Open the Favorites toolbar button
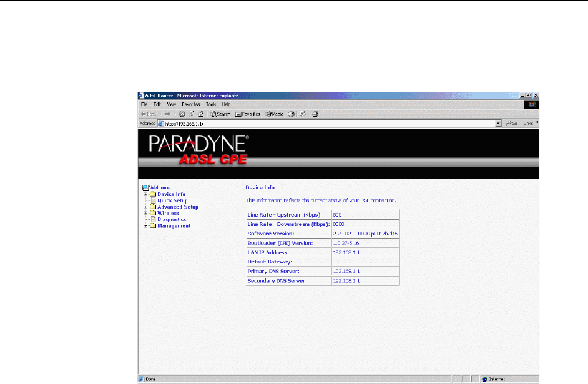Image resolution: width=588 pixels, height=384 pixels. tap(248, 114)
